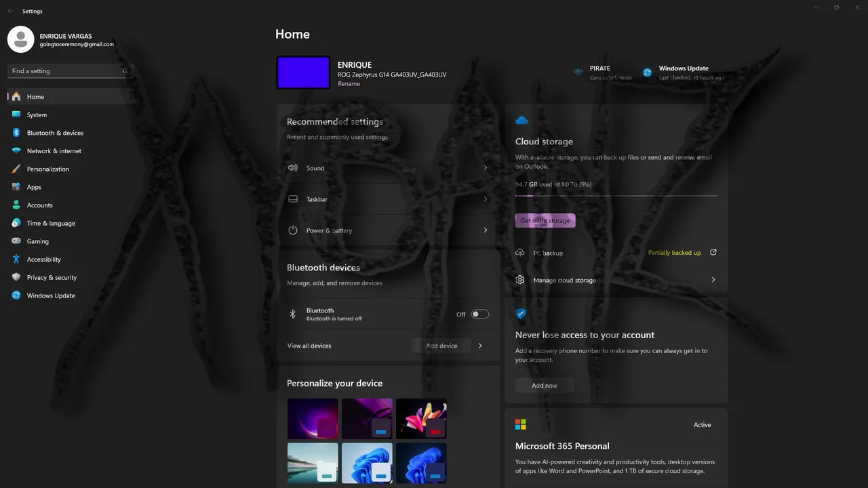Click the Bluetooth & devices sidebar icon

[16, 133]
